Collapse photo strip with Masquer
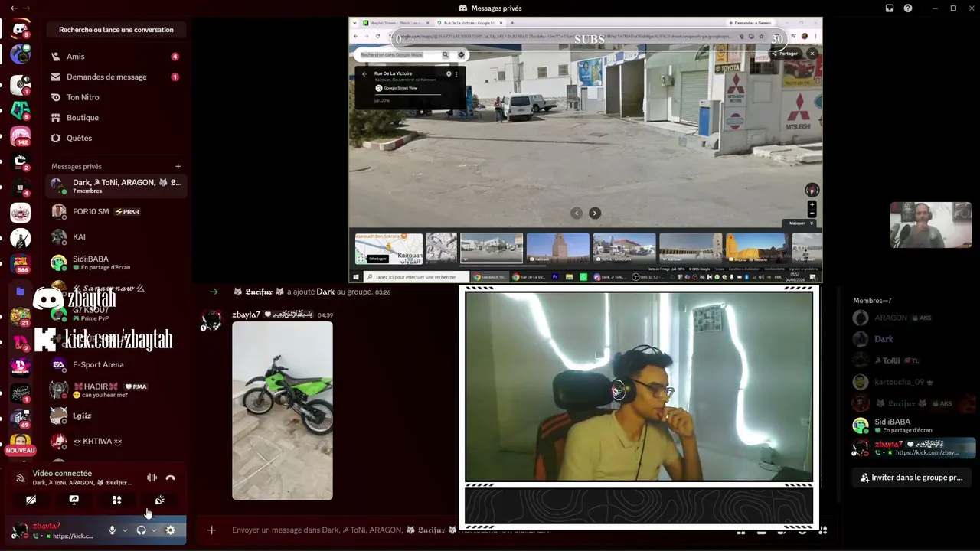 click(801, 223)
